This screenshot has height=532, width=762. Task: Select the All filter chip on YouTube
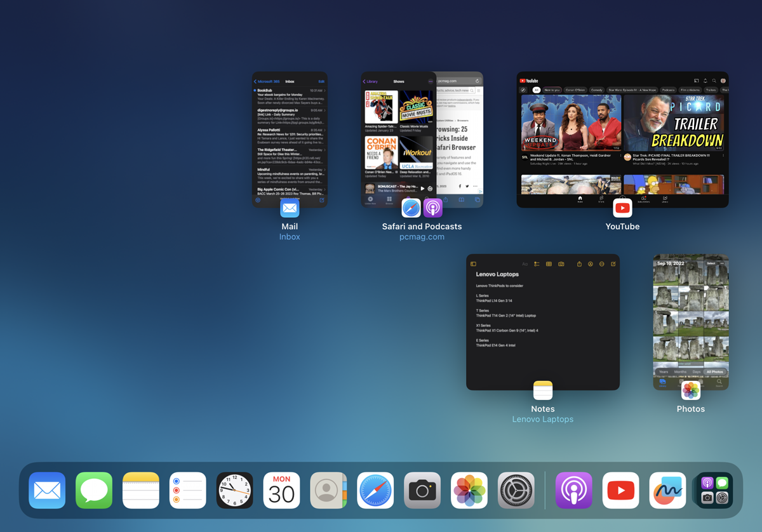535,90
